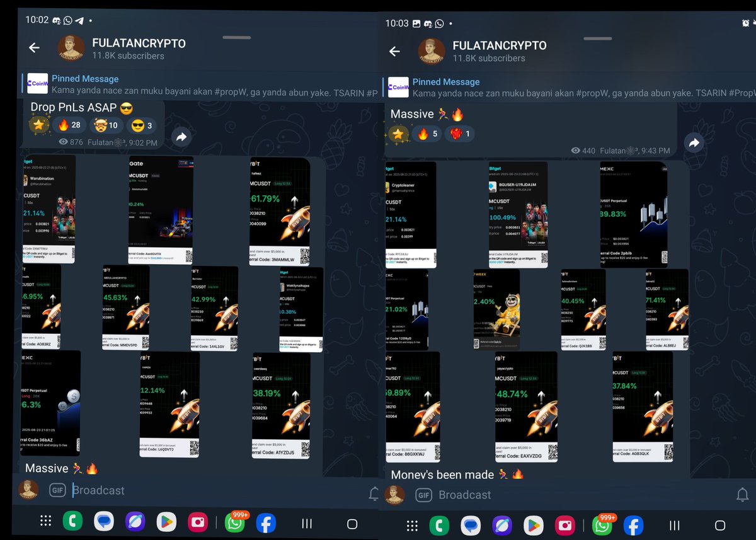This screenshot has height=540, width=756.
Task: Open Samsung Internet in right dock
Action: (501, 526)
